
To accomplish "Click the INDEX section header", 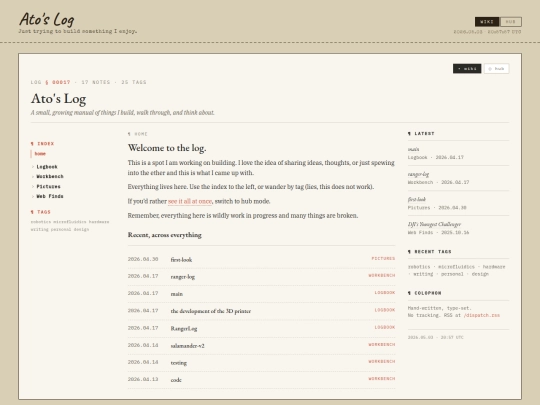I will coord(42,144).
